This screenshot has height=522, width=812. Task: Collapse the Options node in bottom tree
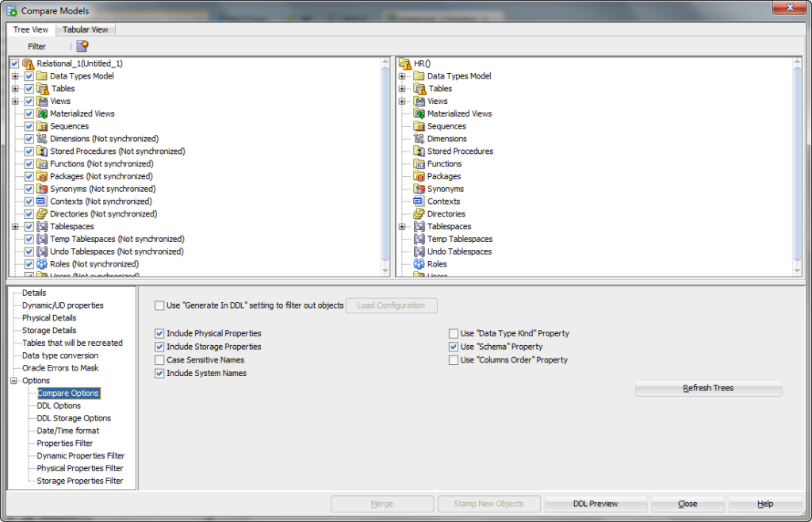(x=14, y=381)
